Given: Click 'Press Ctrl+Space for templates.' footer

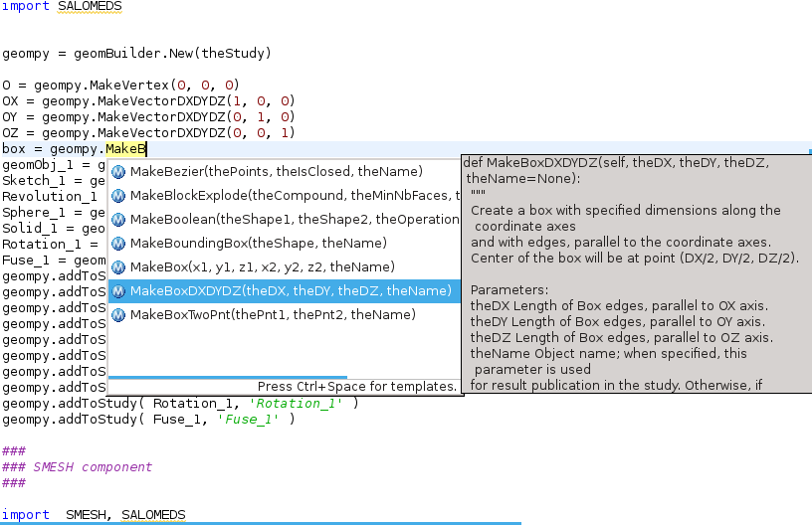Looking at the screenshot, I should pyautogui.click(x=357, y=387).
